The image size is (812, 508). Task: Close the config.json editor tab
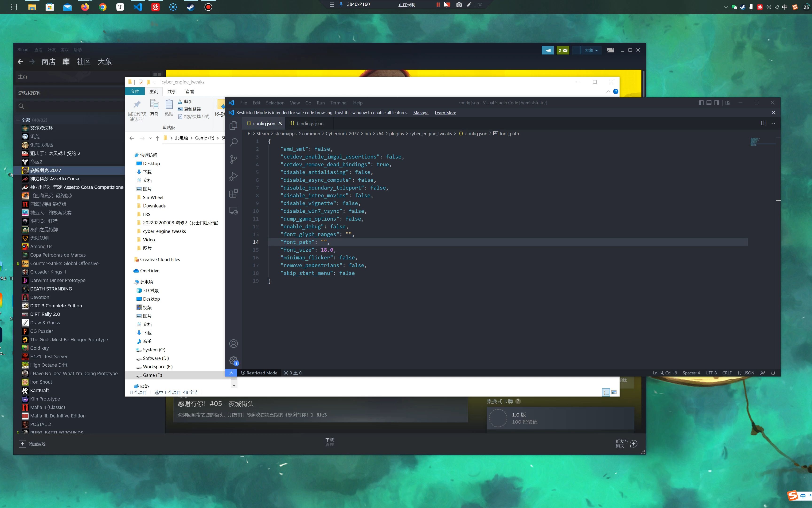[x=280, y=124]
